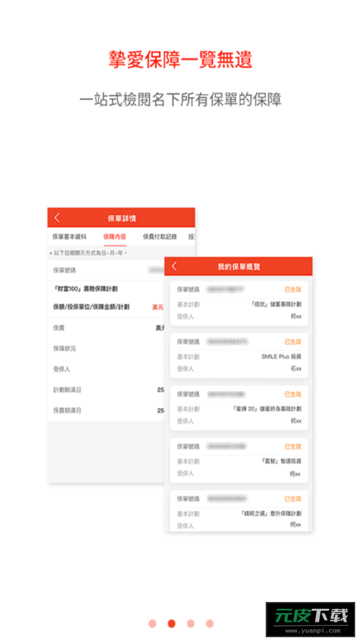Click 已生效 status on 「成就」 policy card
This screenshot has height=644, width=362.
coord(293,289)
